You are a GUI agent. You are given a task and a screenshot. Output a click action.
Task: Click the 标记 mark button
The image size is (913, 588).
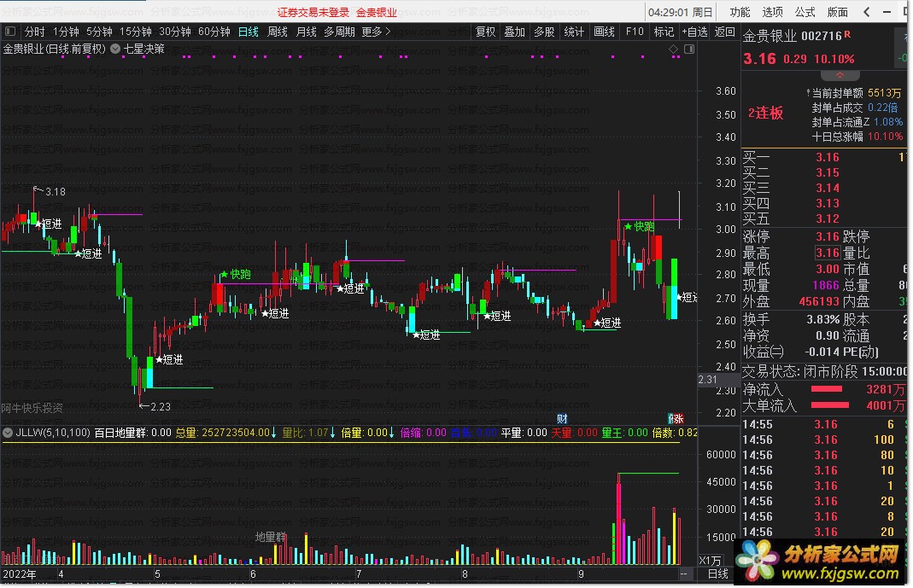664,32
